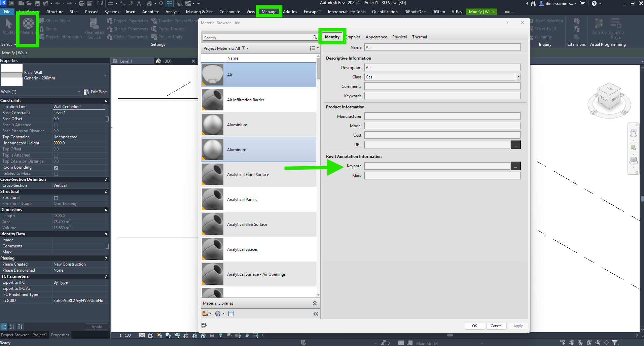Collapse the Constraints section in Properties
The height and width of the screenshot is (346, 644).
click(x=106, y=101)
